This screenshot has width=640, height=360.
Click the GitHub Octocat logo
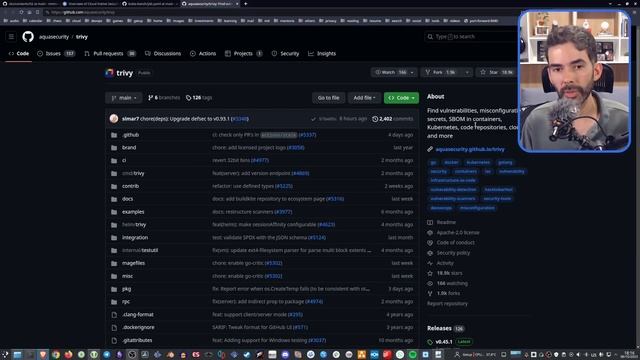click(28, 37)
